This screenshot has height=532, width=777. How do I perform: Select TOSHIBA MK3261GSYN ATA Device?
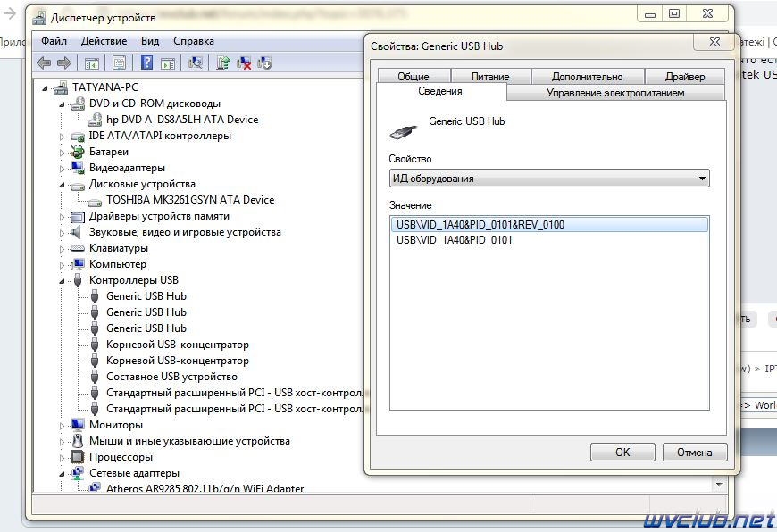(x=190, y=200)
